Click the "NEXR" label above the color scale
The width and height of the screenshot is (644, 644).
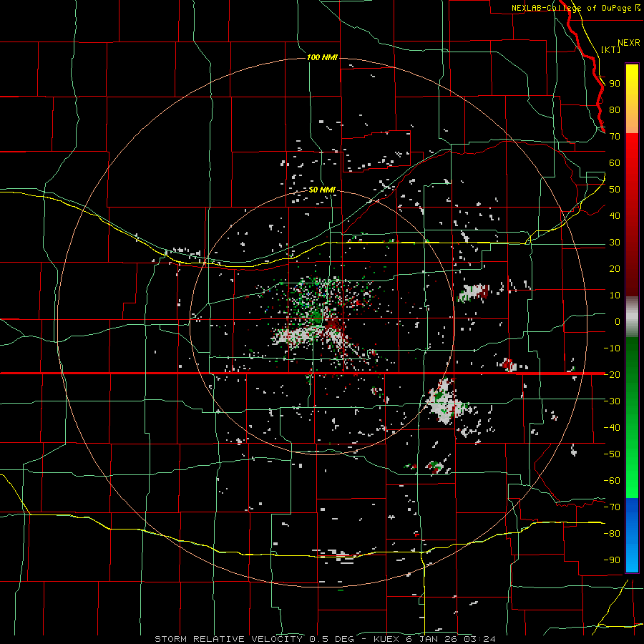point(629,43)
